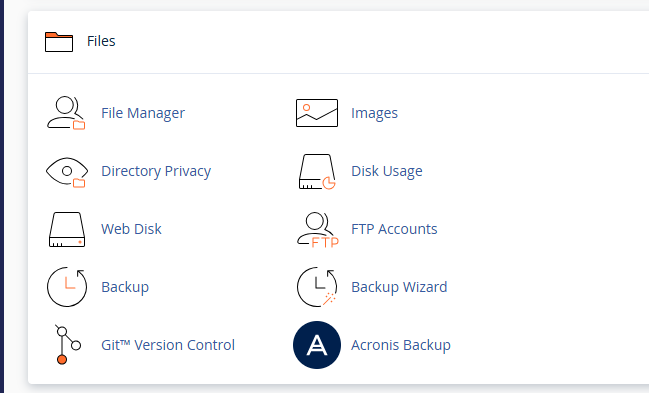Open the Disk Usage link
The height and width of the screenshot is (393, 649).
(x=387, y=171)
